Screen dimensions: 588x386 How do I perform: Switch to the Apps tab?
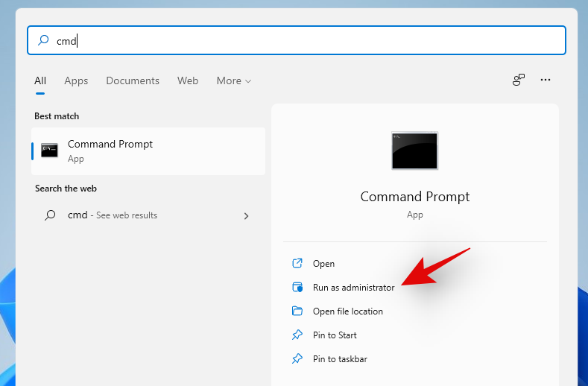pos(76,80)
